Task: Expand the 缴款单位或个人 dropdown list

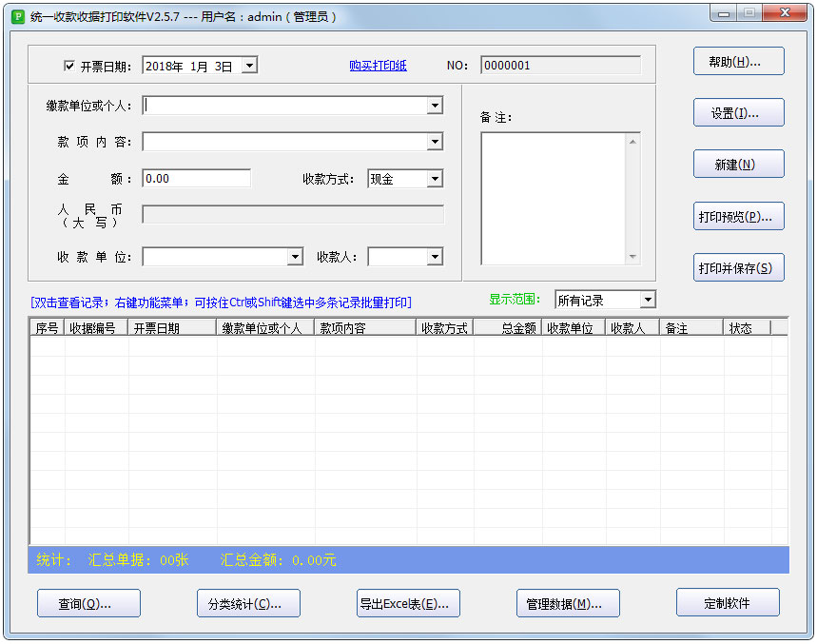Action: click(x=435, y=106)
